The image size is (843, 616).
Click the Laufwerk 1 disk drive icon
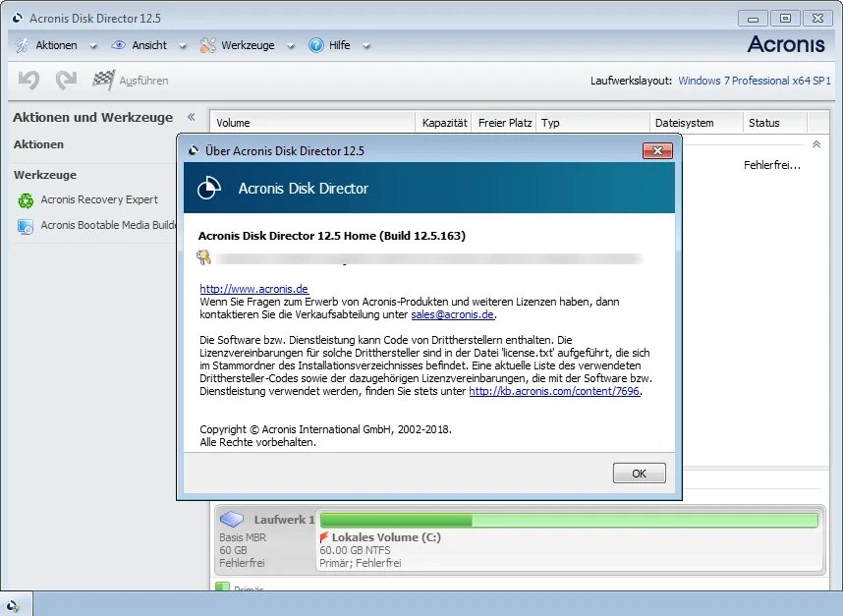pos(232,520)
